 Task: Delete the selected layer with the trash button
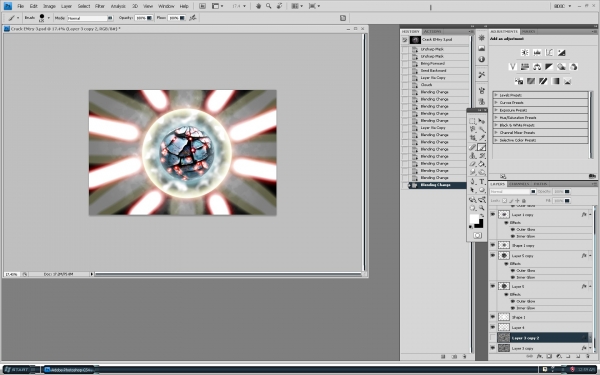tap(588, 356)
